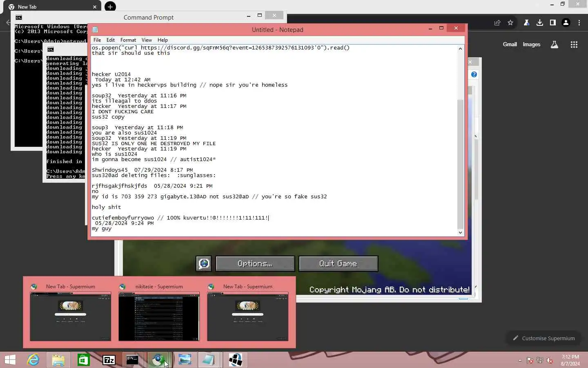Click the Notepad title bar icon
The image size is (588, 368).
(x=95, y=29)
